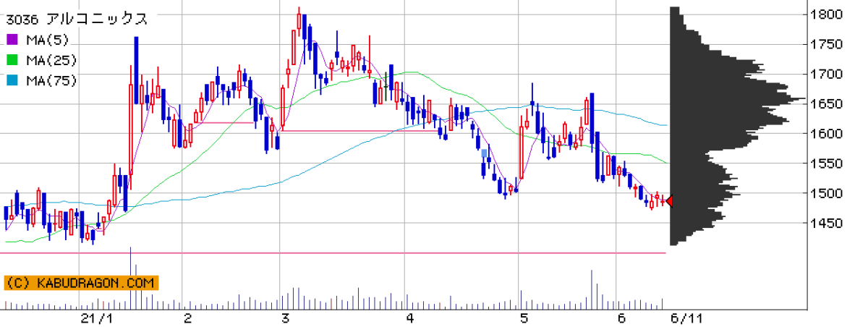
Task: Click the month 2 axis label
Action: pos(187,318)
